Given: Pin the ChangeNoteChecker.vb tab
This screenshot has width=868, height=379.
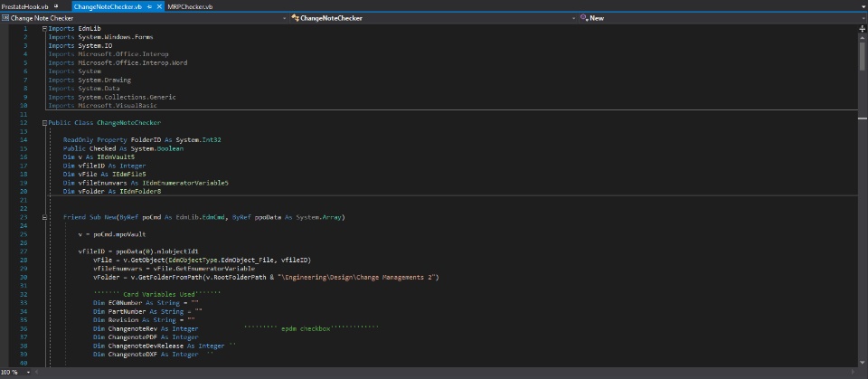Looking at the screenshot, I should point(149,6).
